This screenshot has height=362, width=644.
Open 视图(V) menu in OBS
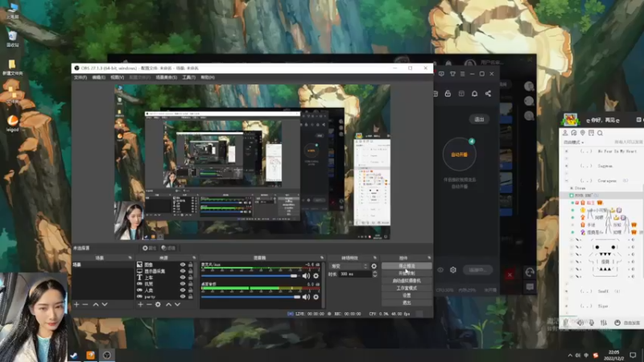click(117, 77)
